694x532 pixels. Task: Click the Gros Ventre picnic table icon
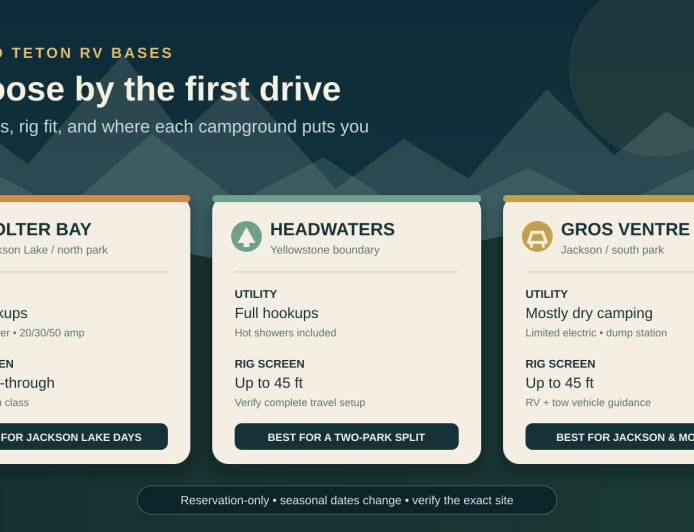point(537,237)
